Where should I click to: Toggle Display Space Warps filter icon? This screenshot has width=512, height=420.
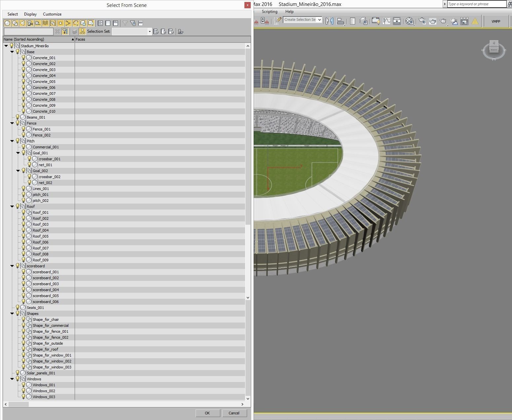[x=45, y=23]
